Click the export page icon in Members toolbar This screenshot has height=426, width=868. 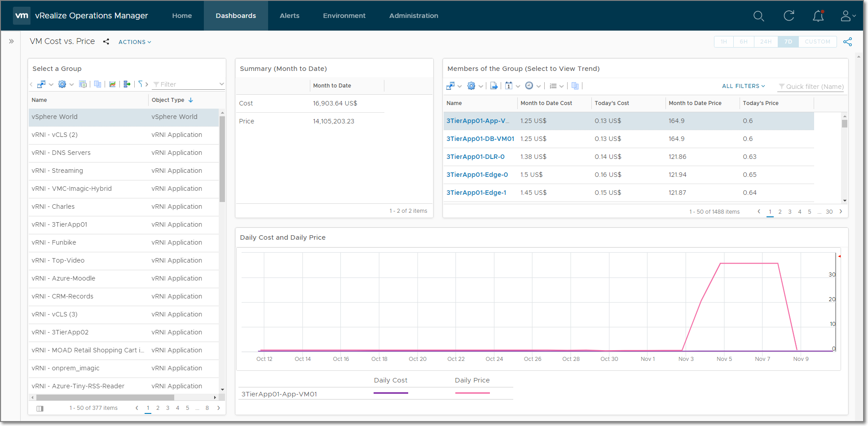494,86
